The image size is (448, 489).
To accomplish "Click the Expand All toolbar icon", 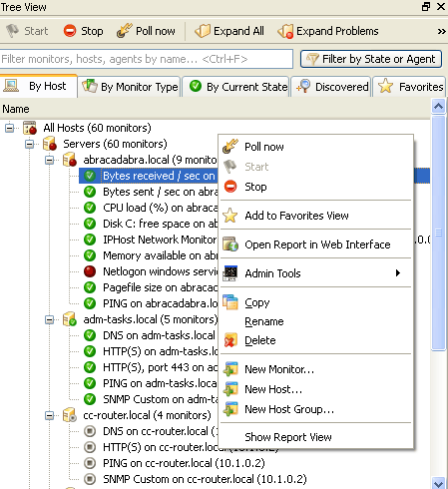I will [x=203, y=31].
